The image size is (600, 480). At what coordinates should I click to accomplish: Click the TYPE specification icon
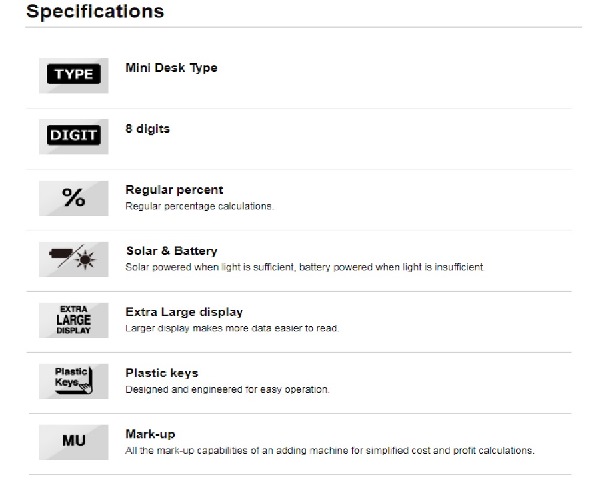click(x=73, y=75)
